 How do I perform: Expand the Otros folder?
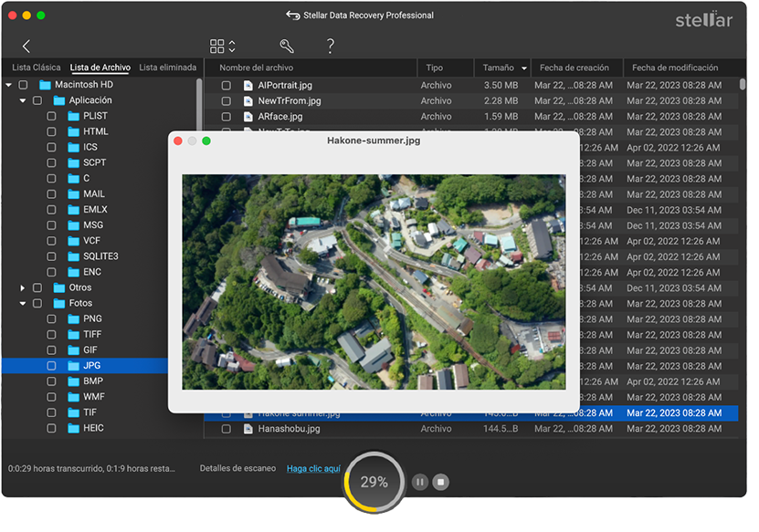pos(22,287)
